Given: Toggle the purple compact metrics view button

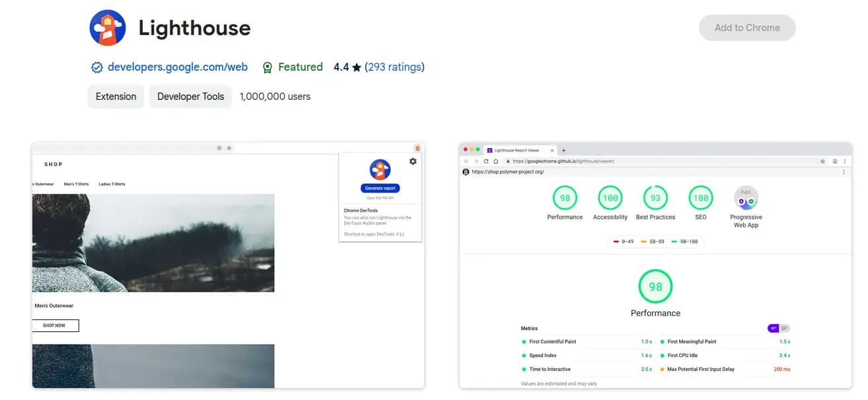Looking at the screenshot, I should [x=773, y=328].
